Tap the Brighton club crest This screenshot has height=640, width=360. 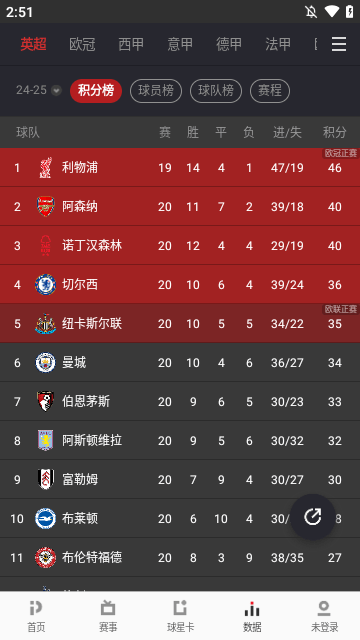tap(45, 518)
